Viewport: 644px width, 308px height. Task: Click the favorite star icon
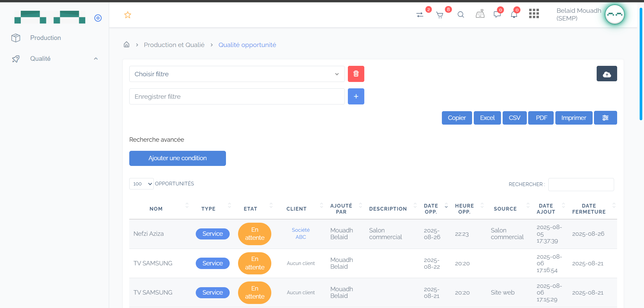pyautogui.click(x=128, y=15)
